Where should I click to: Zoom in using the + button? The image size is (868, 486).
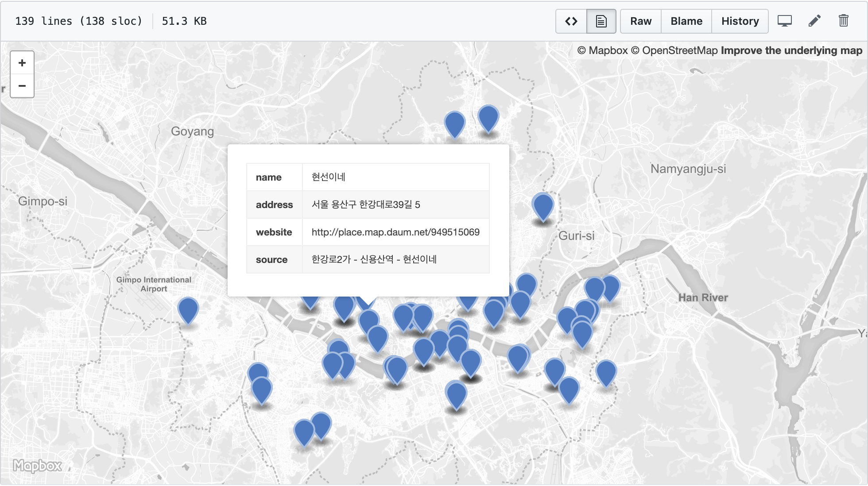click(22, 62)
